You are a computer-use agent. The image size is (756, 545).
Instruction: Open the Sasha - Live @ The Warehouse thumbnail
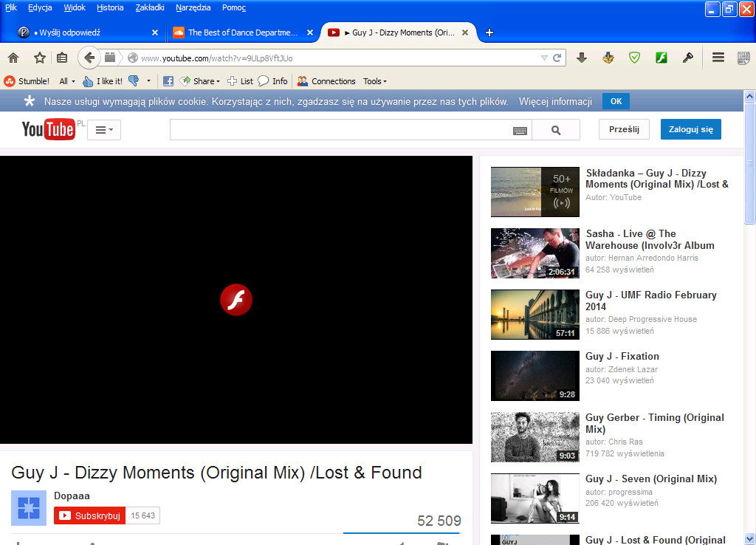535,253
